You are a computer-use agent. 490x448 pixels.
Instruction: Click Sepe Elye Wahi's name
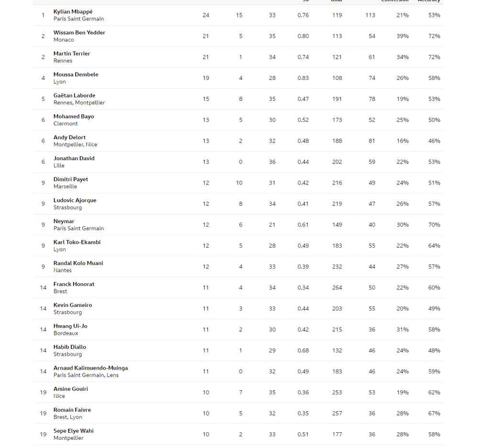(73, 431)
